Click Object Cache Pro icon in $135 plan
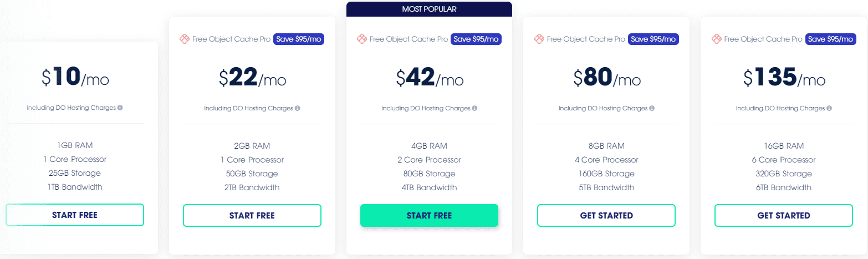The height and width of the screenshot is (259, 868). coord(716,39)
